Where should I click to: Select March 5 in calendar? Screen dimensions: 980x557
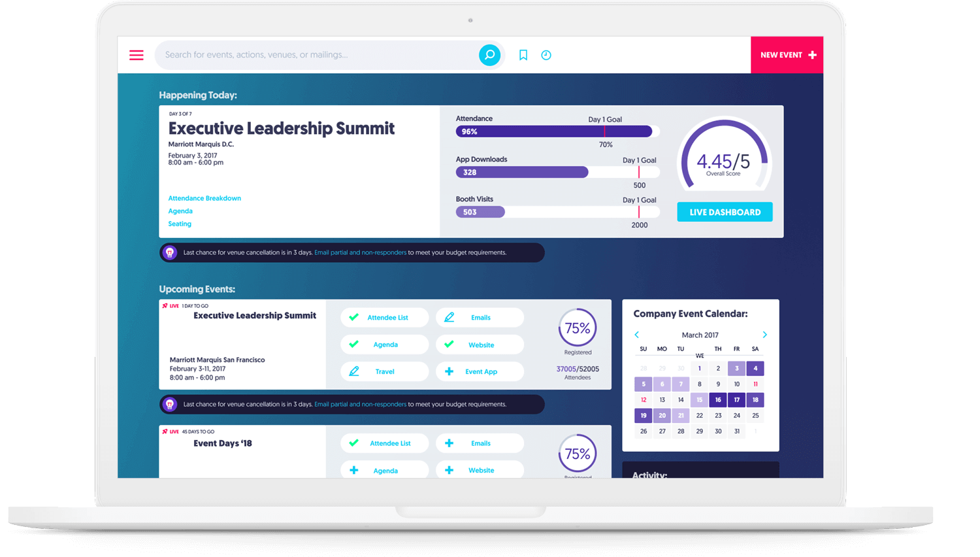tap(644, 384)
